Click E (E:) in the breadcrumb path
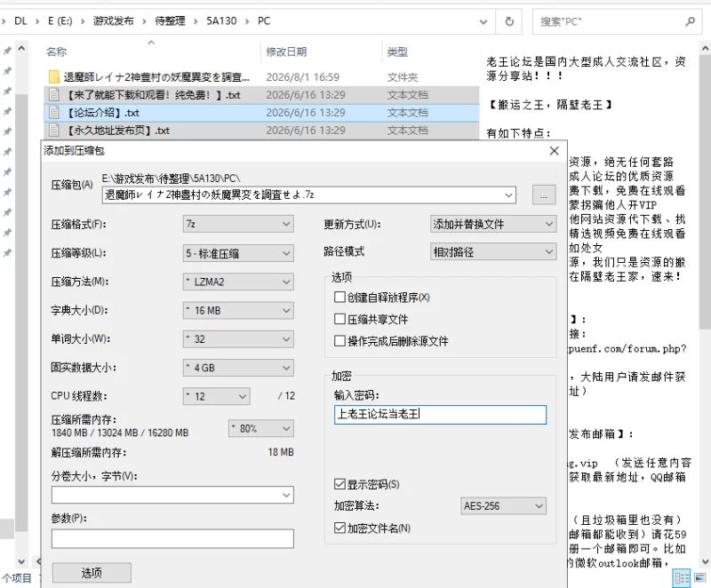 coord(60,20)
